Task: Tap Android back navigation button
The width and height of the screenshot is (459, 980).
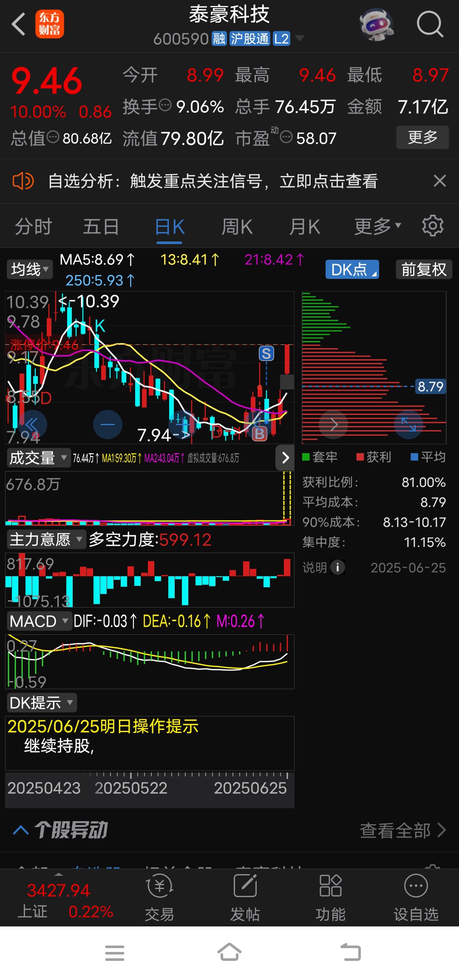Action: 351,952
